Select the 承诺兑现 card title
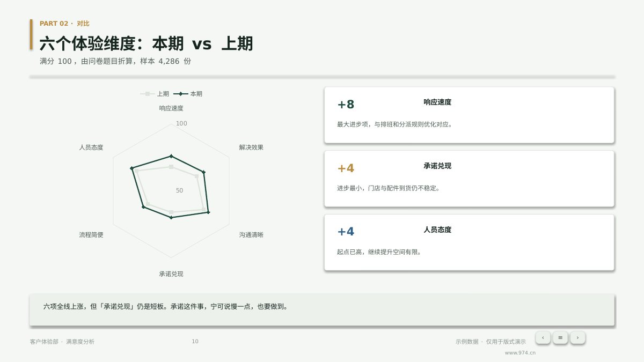The height and width of the screenshot is (362, 644). [x=437, y=166]
